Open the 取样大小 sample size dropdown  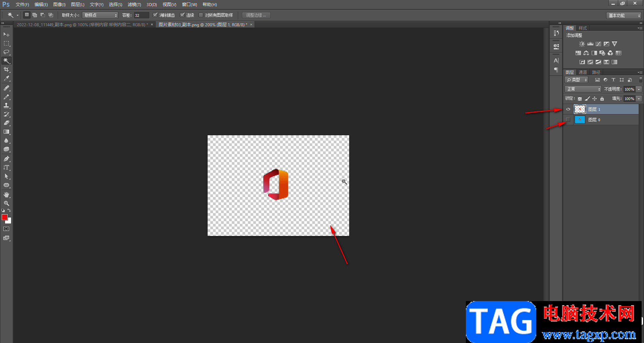pos(100,15)
